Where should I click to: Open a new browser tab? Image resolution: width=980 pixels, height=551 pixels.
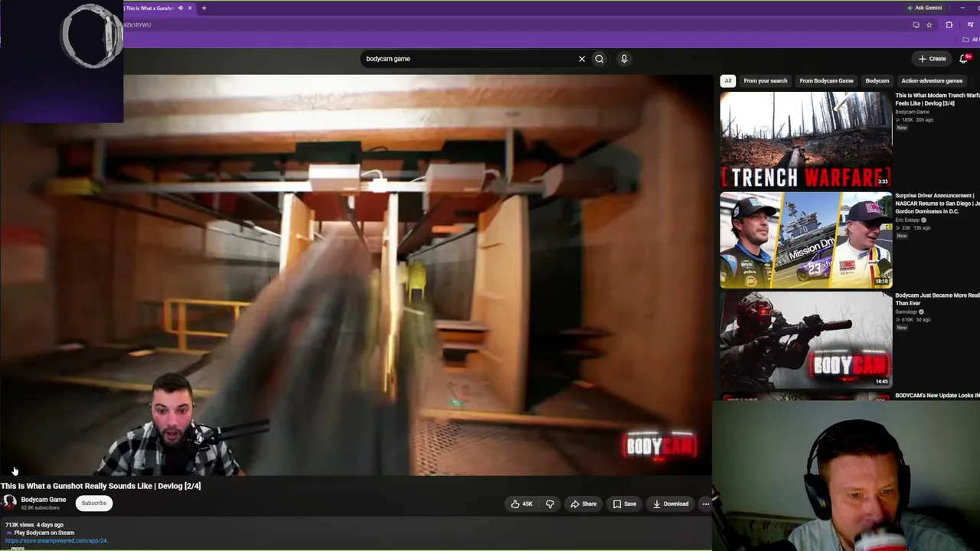tap(204, 8)
